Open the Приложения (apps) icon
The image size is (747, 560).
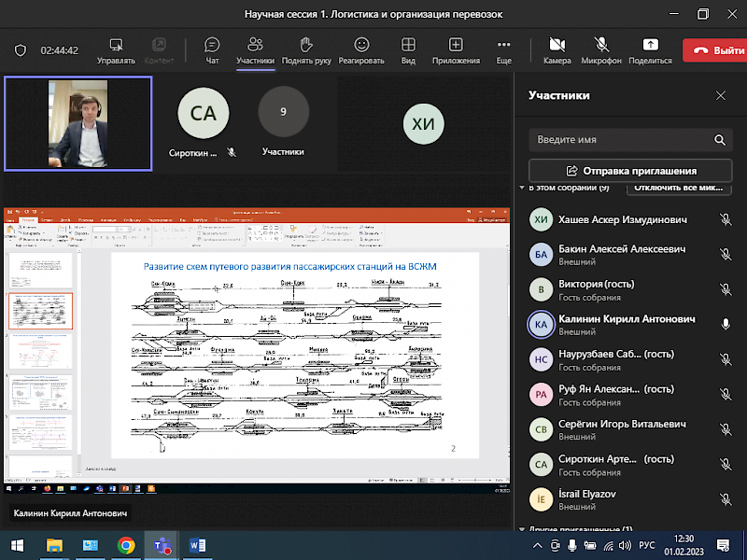pyautogui.click(x=456, y=46)
